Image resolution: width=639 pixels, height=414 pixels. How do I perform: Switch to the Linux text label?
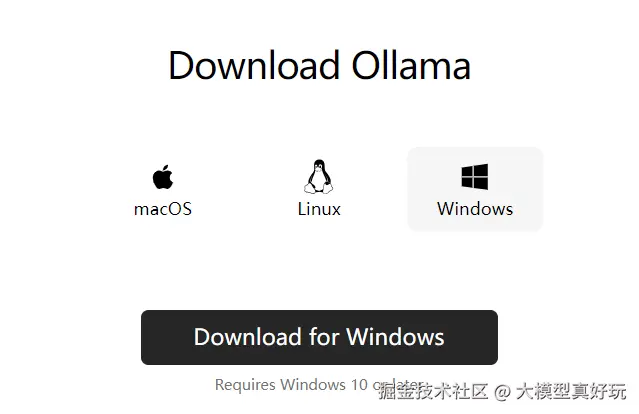point(319,209)
